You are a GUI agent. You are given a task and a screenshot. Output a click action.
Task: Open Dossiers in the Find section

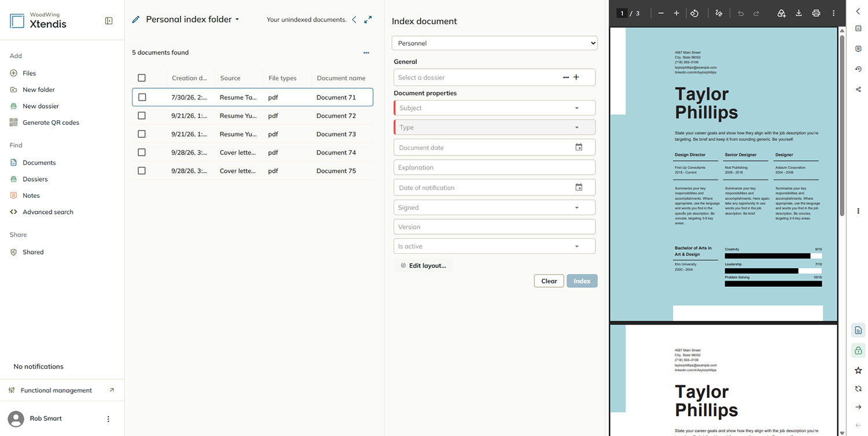29,179
